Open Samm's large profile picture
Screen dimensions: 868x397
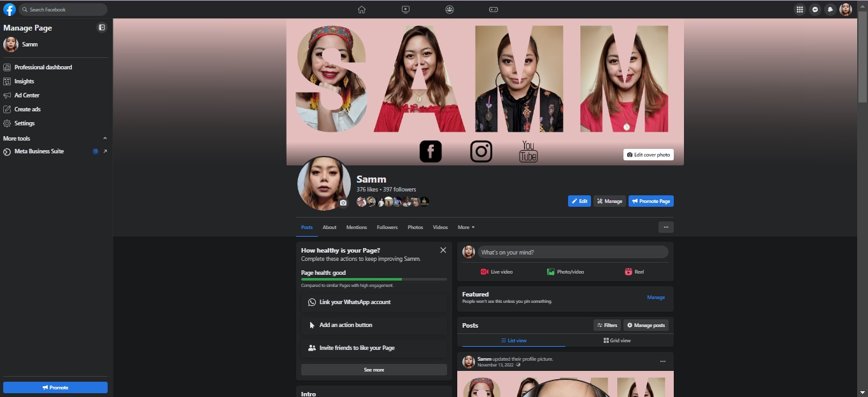coord(324,183)
